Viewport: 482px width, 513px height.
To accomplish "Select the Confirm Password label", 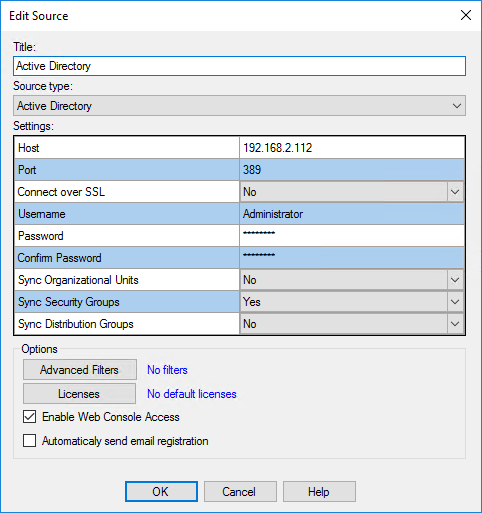I will coord(59,258).
